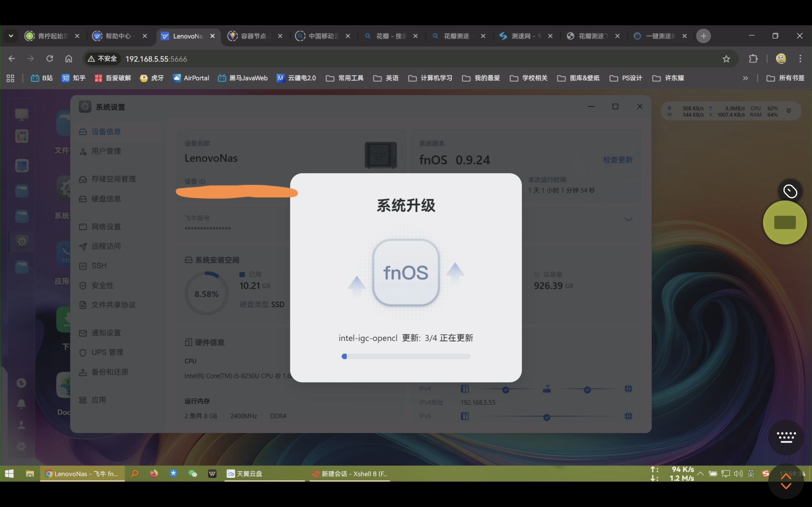The image size is (812, 507).
Task: Click the system upgrade progress bar
Action: click(x=406, y=356)
